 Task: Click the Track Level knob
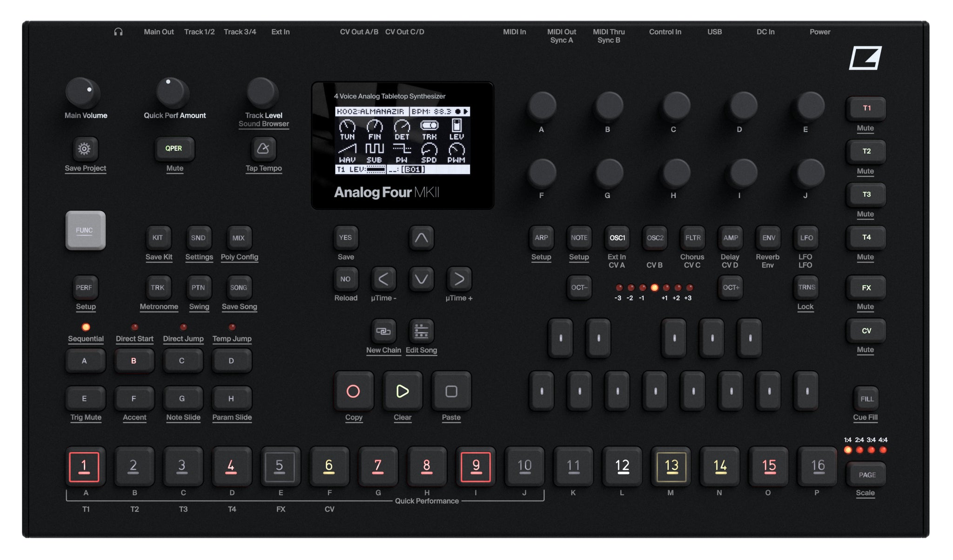click(262, 92)
